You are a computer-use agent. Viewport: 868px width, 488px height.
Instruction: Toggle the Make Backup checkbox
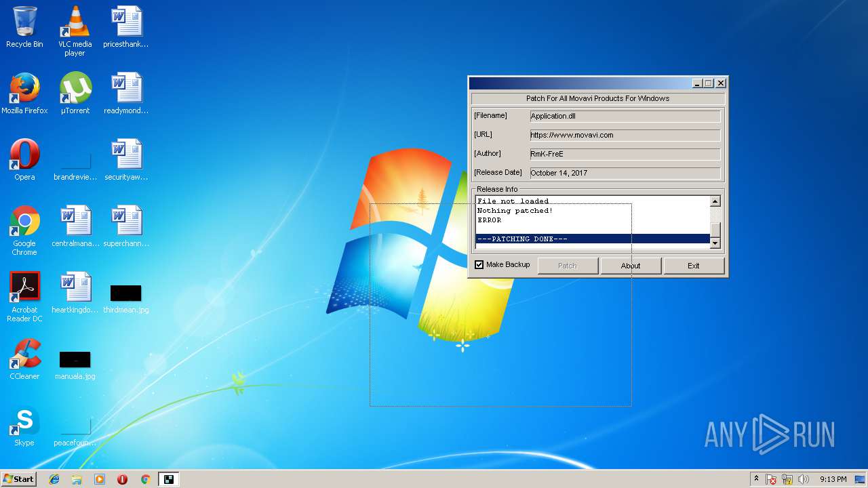[479, 264]
